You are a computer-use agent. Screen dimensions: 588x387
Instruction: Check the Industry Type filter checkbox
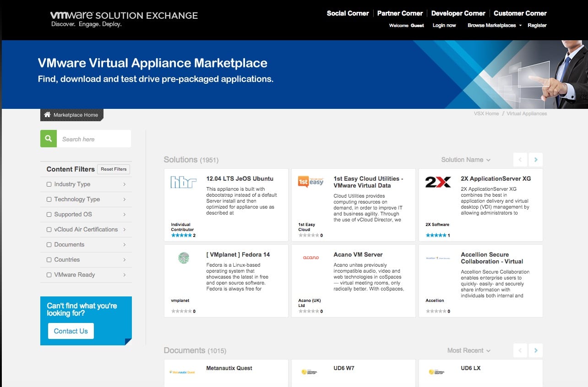point(49,184)
